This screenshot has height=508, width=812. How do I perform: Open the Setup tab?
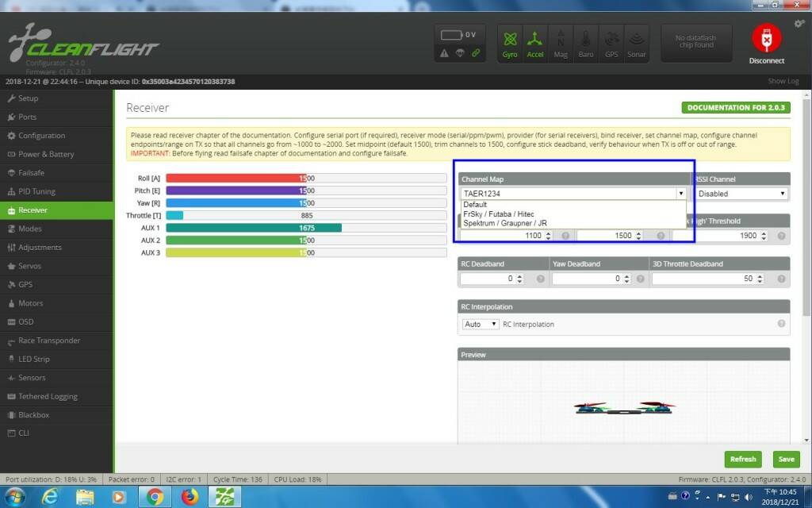pyautogui.click(x=56, y=98)
